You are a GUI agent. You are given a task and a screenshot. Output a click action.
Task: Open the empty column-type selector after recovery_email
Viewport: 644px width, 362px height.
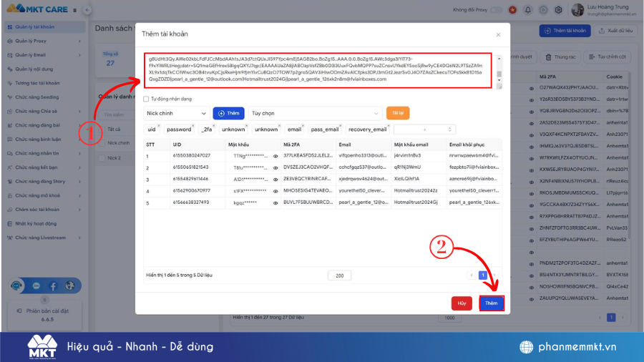pyautogui.click(x=424, y=129)
